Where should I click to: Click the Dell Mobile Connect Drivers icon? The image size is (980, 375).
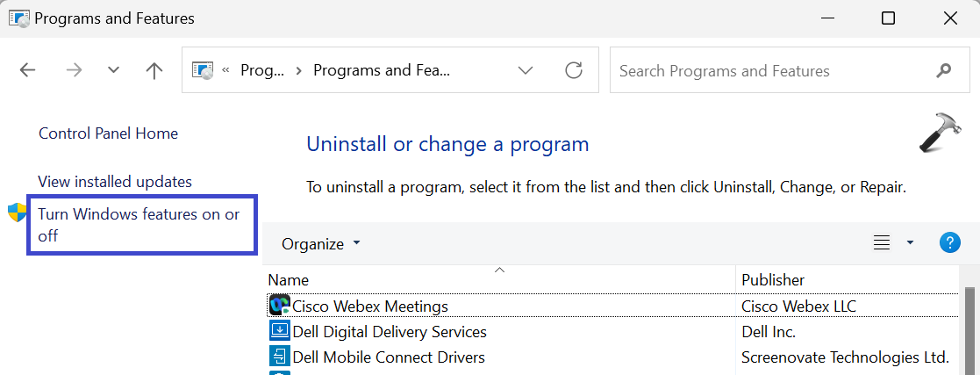(279, 357)
